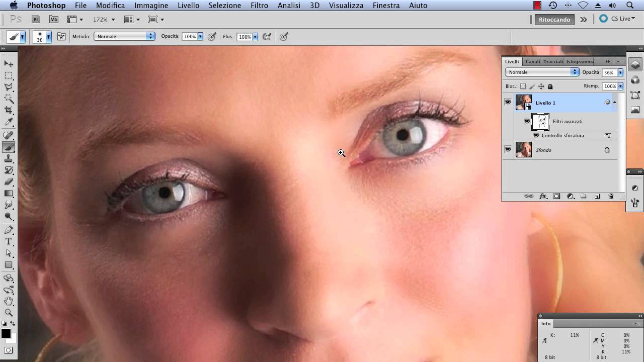This screenshot has width=644, height=362.
Task: Toggle lock position in Layers panel
Action: point(541,86)
